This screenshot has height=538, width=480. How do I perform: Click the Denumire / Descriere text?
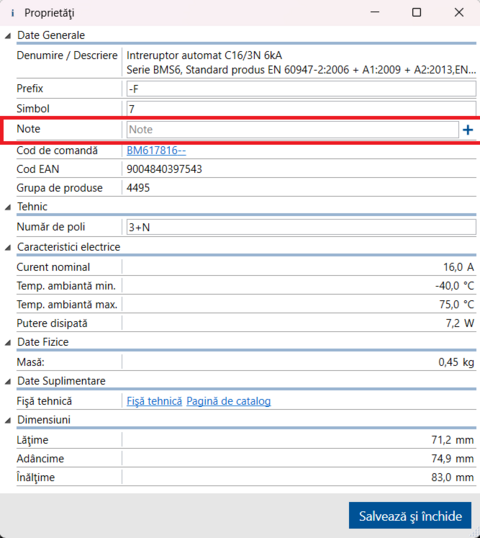(x=67, y=55)
